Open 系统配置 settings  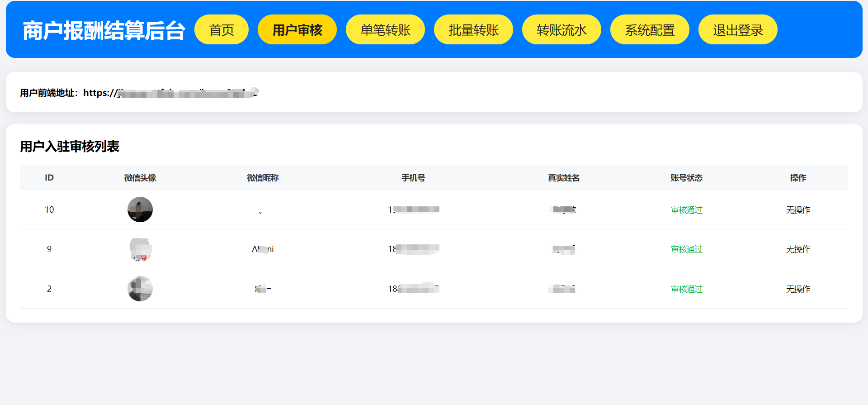650,29
